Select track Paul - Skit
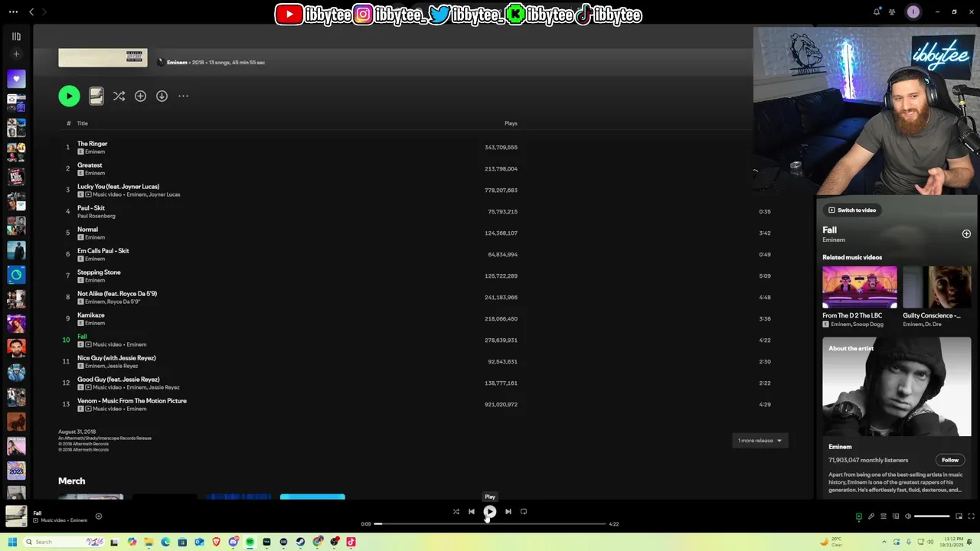980x551 pixels. (x=91, y=208)
